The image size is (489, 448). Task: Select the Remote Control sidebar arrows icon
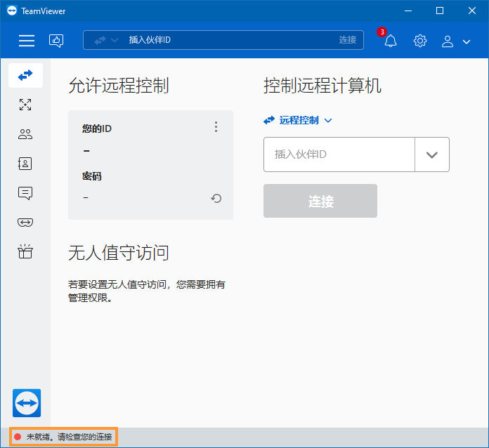click(x=25, y=75)
